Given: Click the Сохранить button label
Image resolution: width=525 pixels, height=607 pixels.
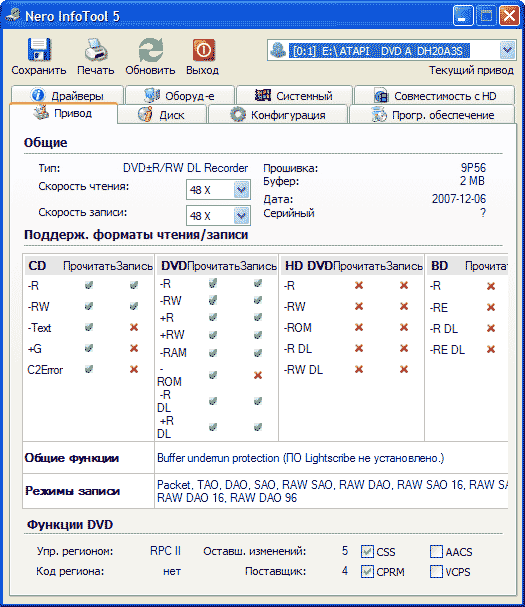Looking at the screenshot, I should (39, 70).
